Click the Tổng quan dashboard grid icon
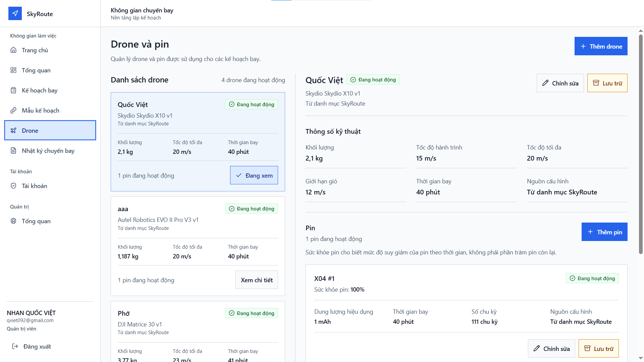This screenshot has height=362, width=644. click(13, 70)
